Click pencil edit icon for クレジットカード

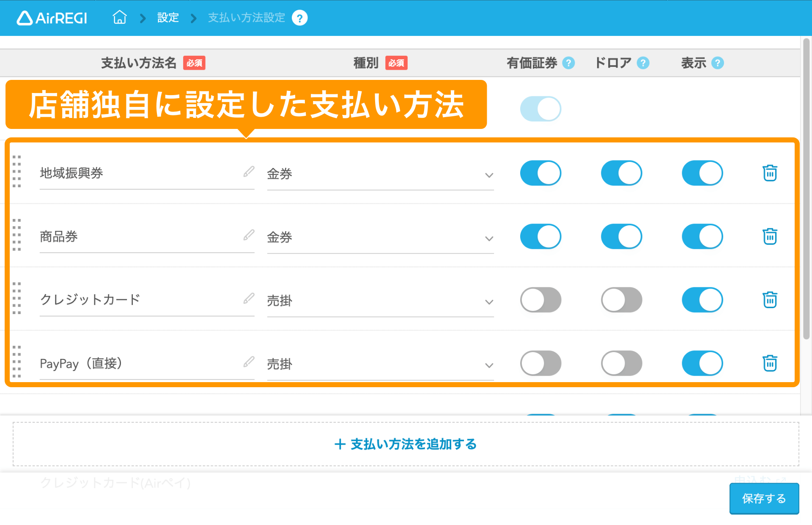point(249,298)
